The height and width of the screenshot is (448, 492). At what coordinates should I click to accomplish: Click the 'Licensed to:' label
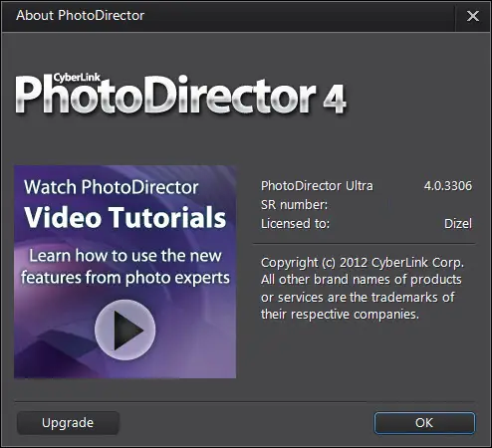[x=295, y=224]
